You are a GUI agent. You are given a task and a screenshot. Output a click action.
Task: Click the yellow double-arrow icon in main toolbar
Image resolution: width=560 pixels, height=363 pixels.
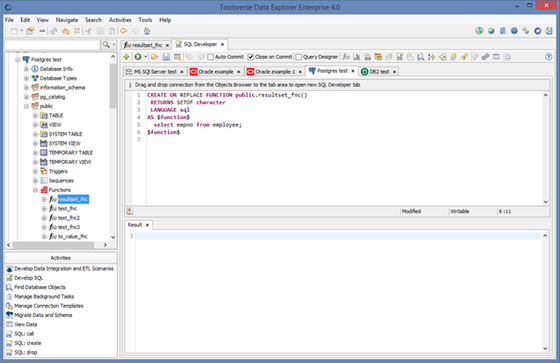(65, 31)
